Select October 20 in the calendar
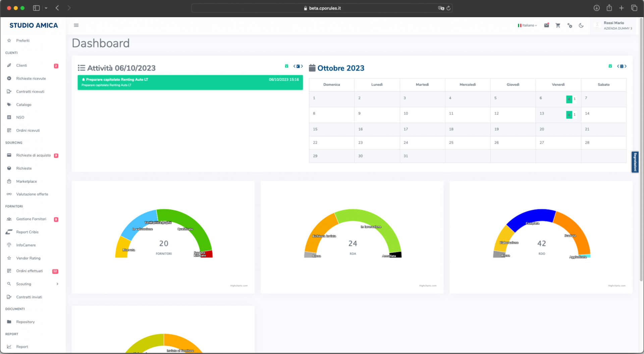Viewport: 644px width, 354px height. [558, 130]
